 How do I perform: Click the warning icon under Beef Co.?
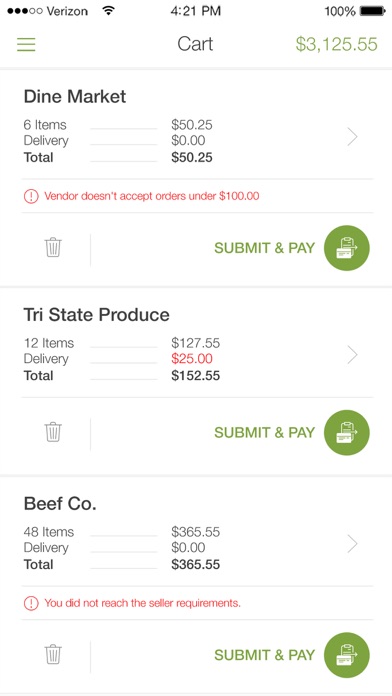[x=31, y=603]
